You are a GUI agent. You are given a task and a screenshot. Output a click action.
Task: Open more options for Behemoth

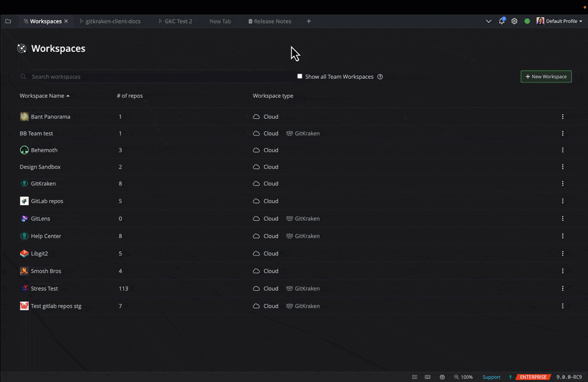tap(563, 150)
